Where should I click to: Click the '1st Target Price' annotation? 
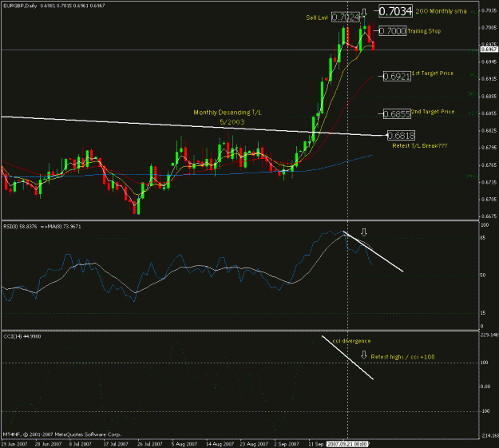[433, 73]
